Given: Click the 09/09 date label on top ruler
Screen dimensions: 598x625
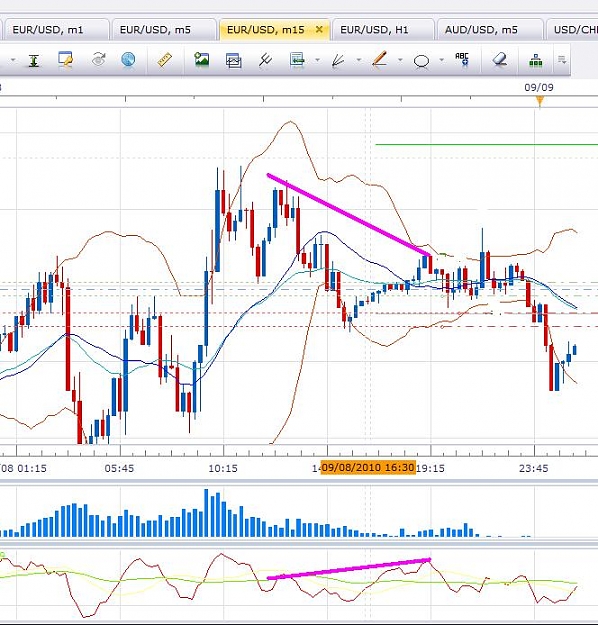Looking at the screenshot, I should [x=539, y=87].
